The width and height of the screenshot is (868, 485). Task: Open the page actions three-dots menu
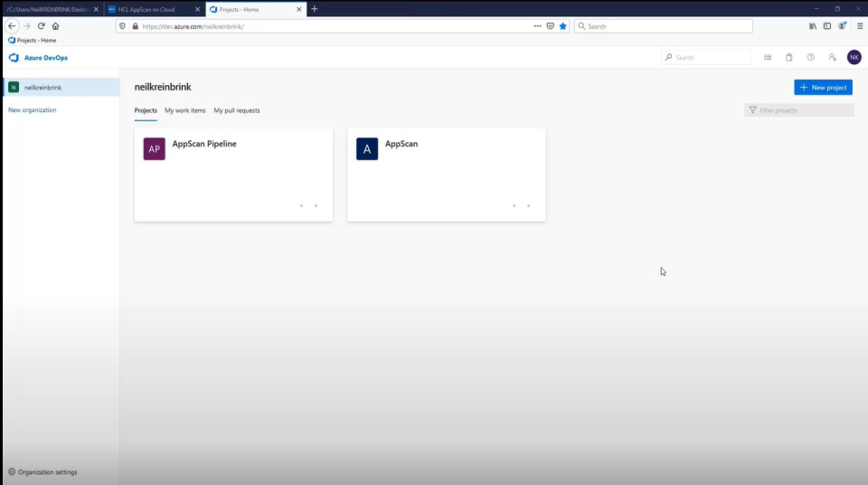point(537,26)
